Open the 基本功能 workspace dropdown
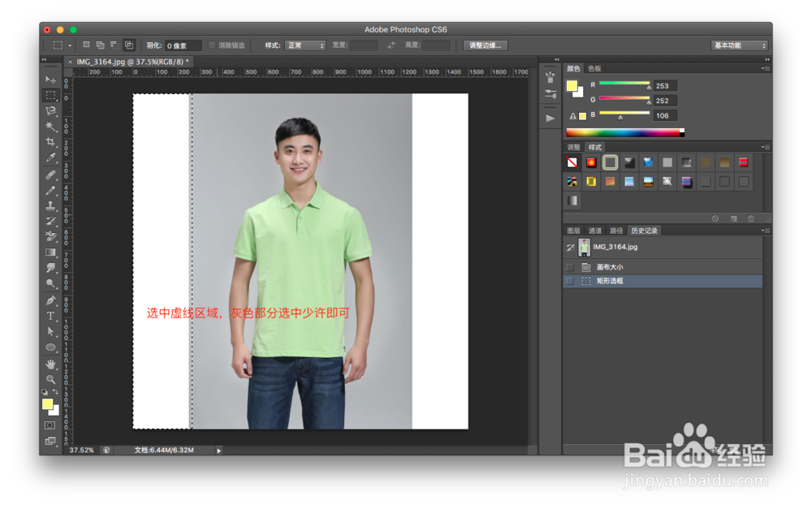The width and height of the screenshot is (812, 509). click(739, 45)
